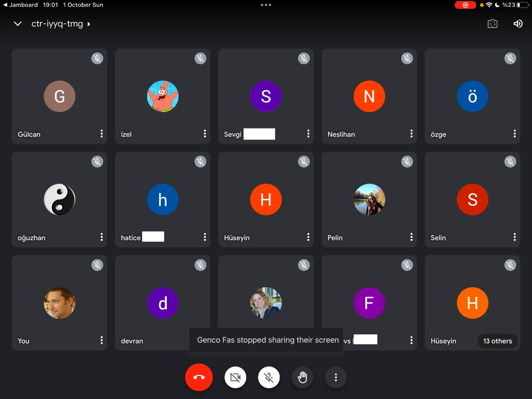532x399 pixels.
Task: Raise your hand in the meeting
Action: click(302, 377)
